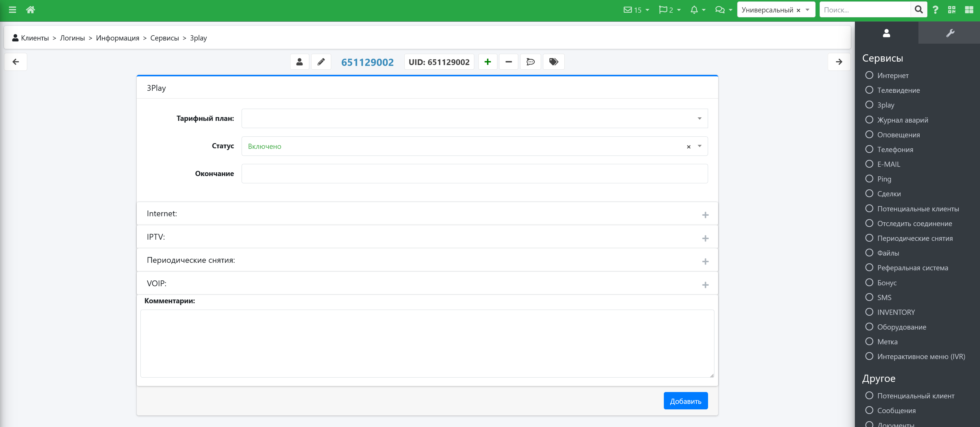980x427 pixels.
Task: Click the minus fees button
Action: pos(509,62)
